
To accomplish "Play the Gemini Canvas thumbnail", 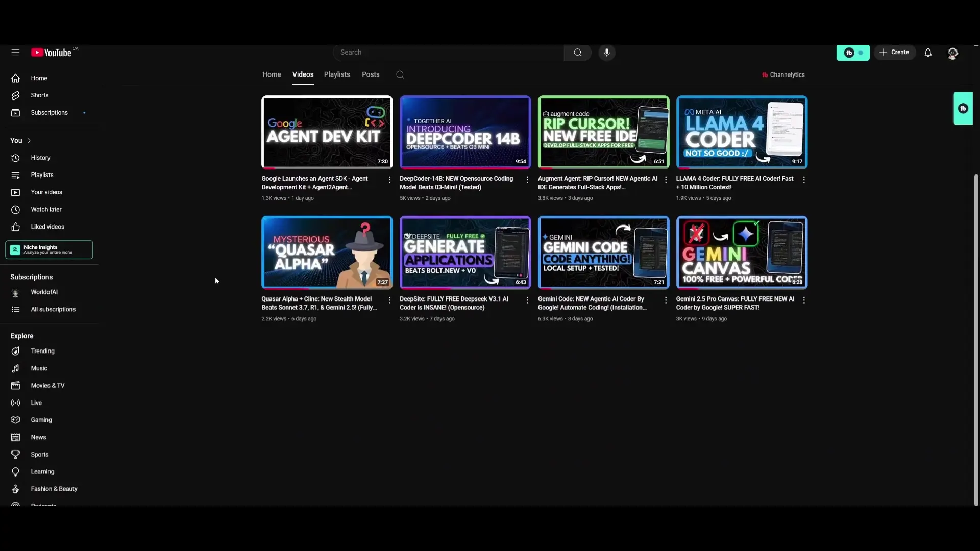I will pos(742,253).
